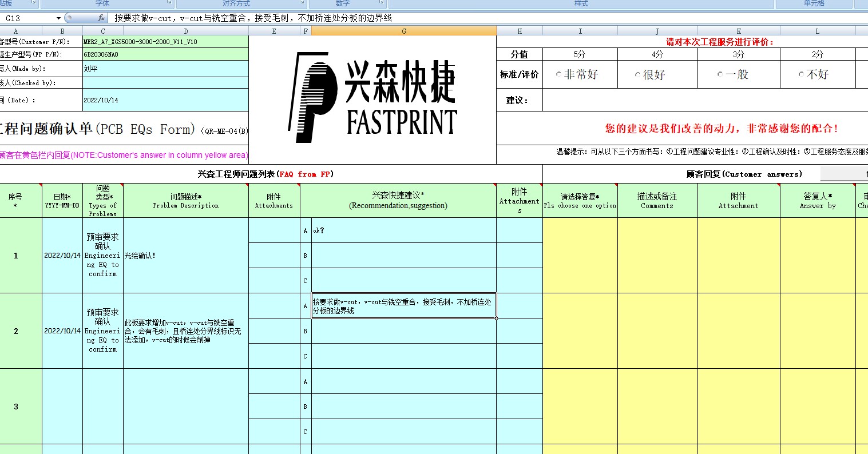The image size is (868, 454).
Task: Click yellow answer-by cell for item 3
Action: coord(818,407)
